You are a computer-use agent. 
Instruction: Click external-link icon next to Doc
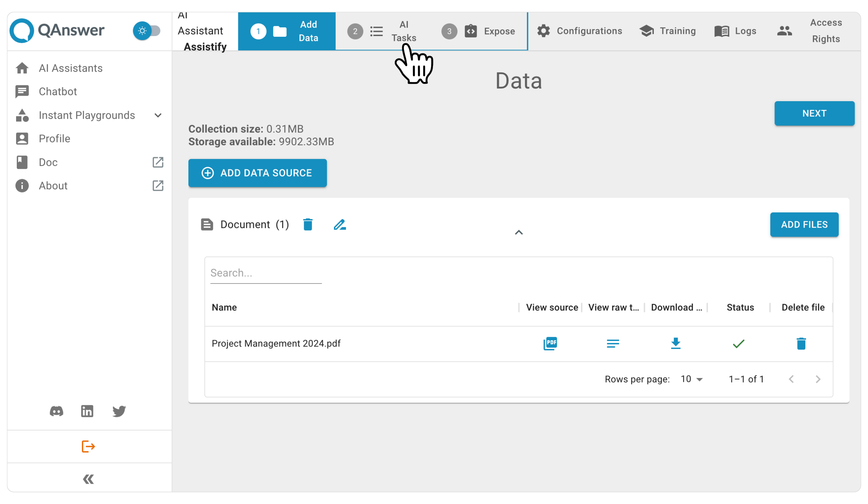[158, 162]
